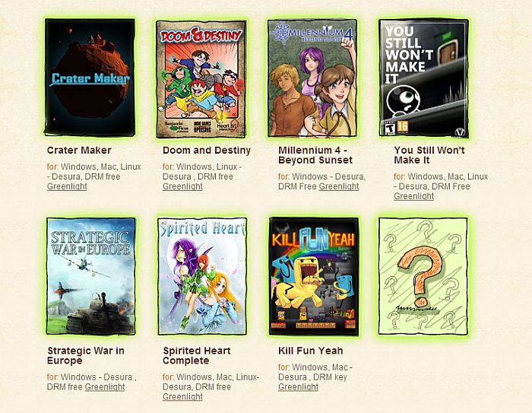This screenshot has height=413, width=532.
Task: Click Millennium 4 - Beyond Sunset title
Action: 315,155
